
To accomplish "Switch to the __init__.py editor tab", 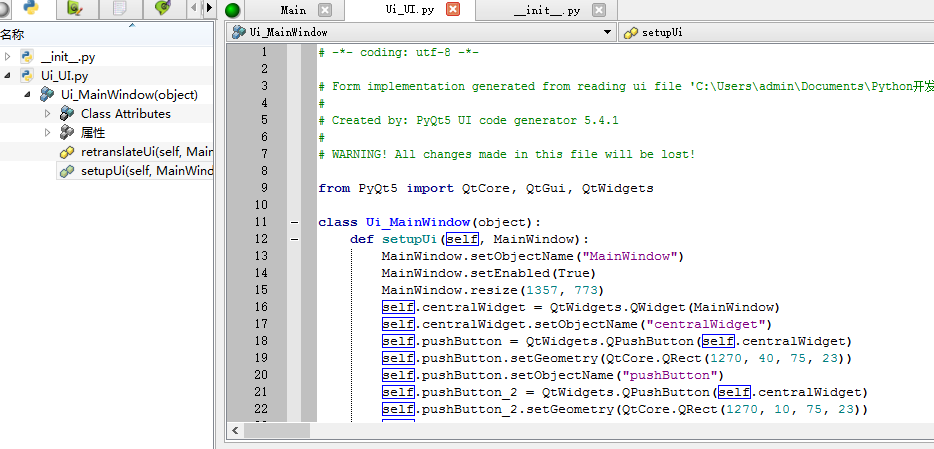I will (x=545, y=10).
